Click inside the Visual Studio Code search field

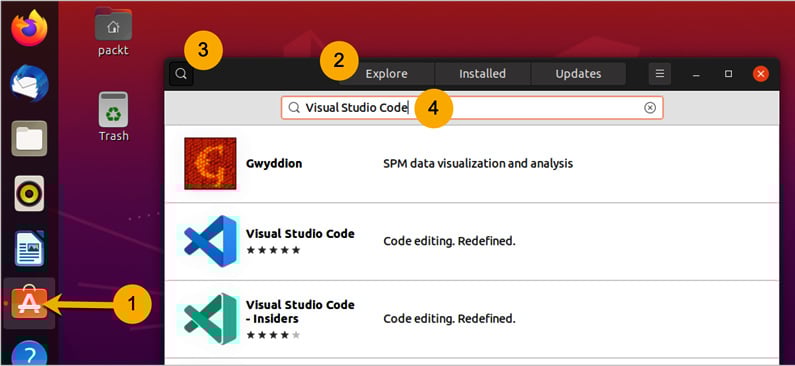(472, 108)
